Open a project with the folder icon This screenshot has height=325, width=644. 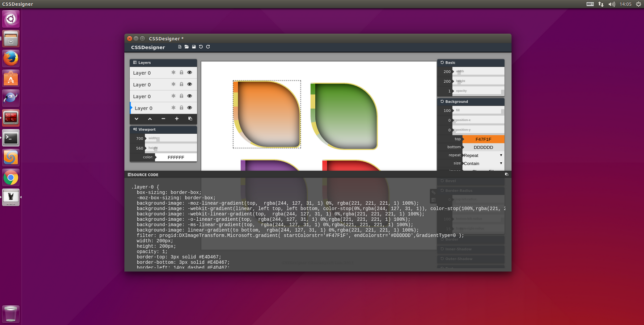pos(186,47)
